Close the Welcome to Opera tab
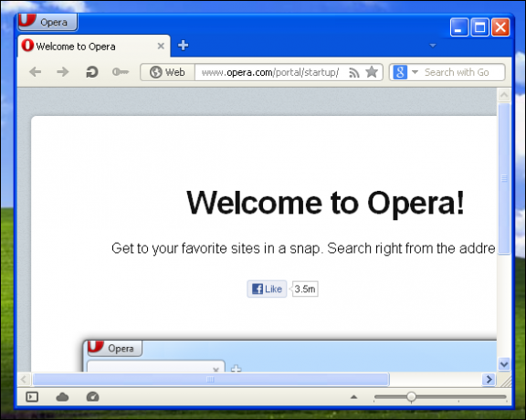Screen dimensions: 526x420 click(x=161, y=46)
